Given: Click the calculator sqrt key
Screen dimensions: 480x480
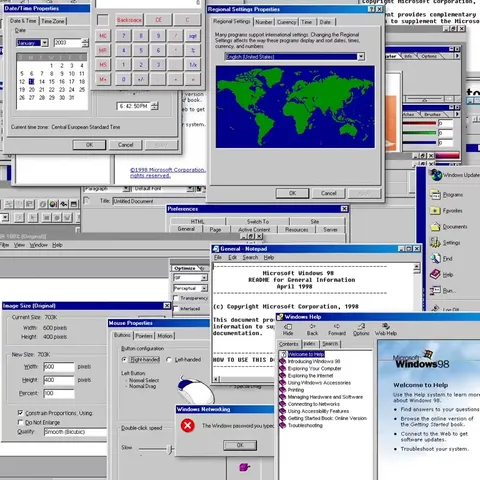Looking at the screenshot, I should point(193,36).
